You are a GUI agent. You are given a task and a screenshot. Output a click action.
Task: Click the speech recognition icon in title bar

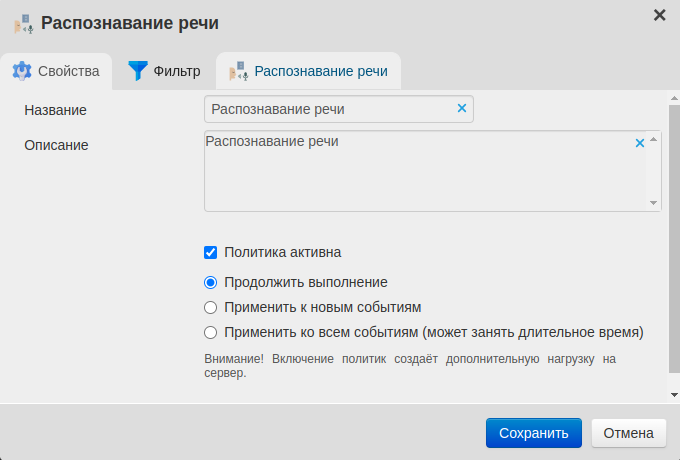23,23
